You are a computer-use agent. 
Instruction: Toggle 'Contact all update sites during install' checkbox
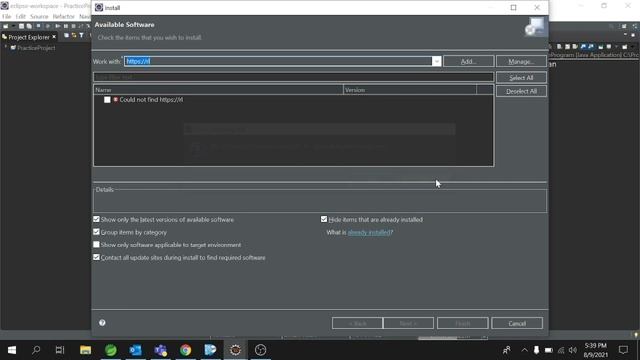coord(96,257)
